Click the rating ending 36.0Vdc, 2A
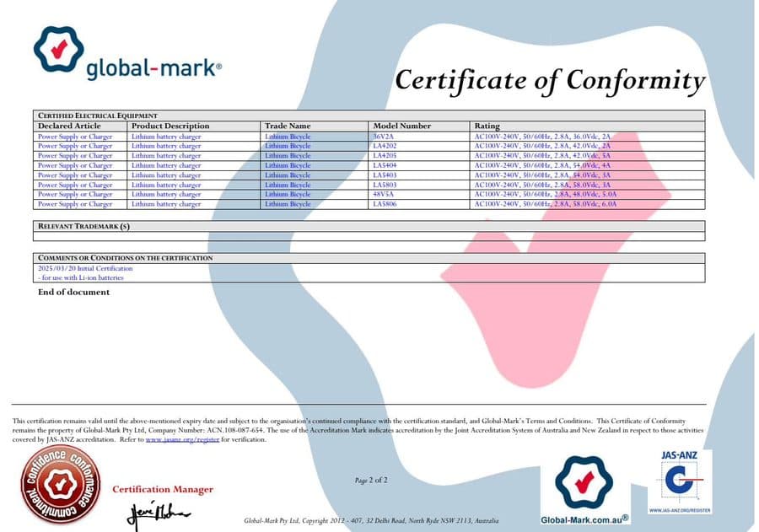 coord(542,137)
